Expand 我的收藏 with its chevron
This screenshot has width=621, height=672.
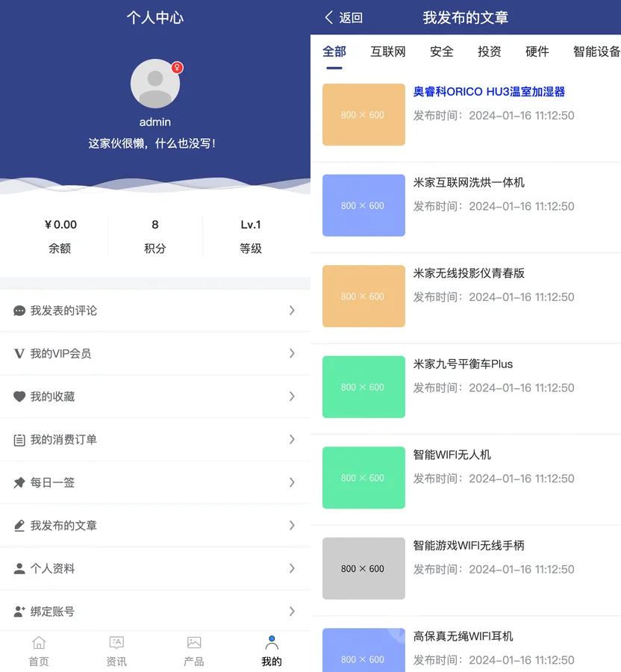pyautogui.click(x=292, y=396)
